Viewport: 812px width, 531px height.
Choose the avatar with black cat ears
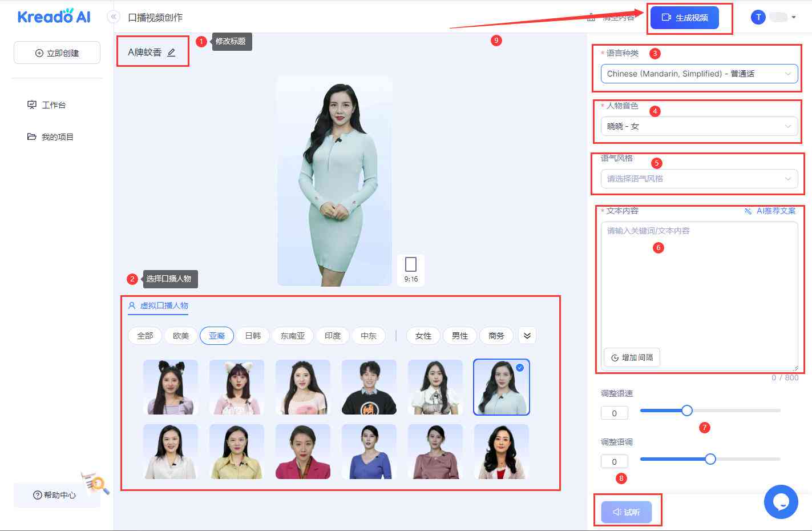pyautogui.click(x=171, y=387)
